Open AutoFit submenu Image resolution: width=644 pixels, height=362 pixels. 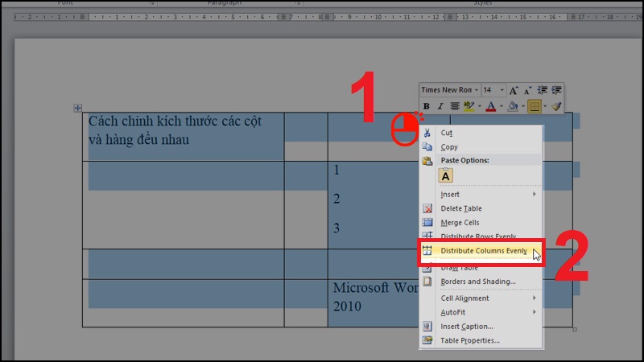pos(481,312)
